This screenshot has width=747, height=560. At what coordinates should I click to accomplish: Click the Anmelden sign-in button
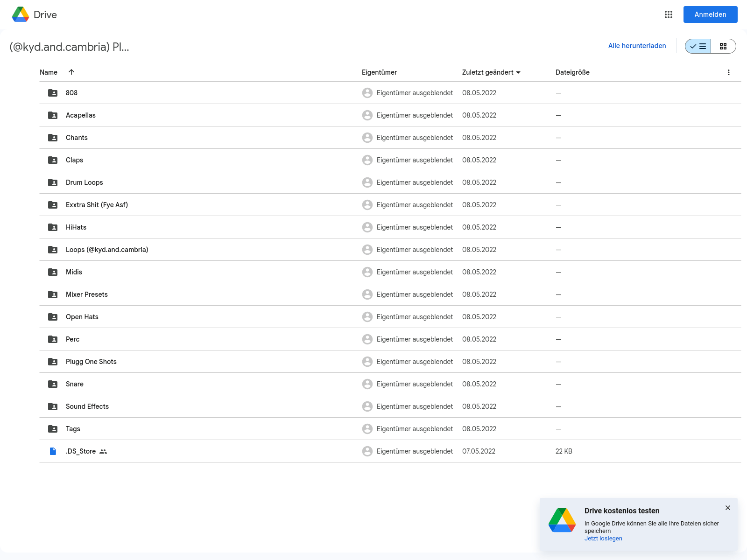tap(711, 14)
